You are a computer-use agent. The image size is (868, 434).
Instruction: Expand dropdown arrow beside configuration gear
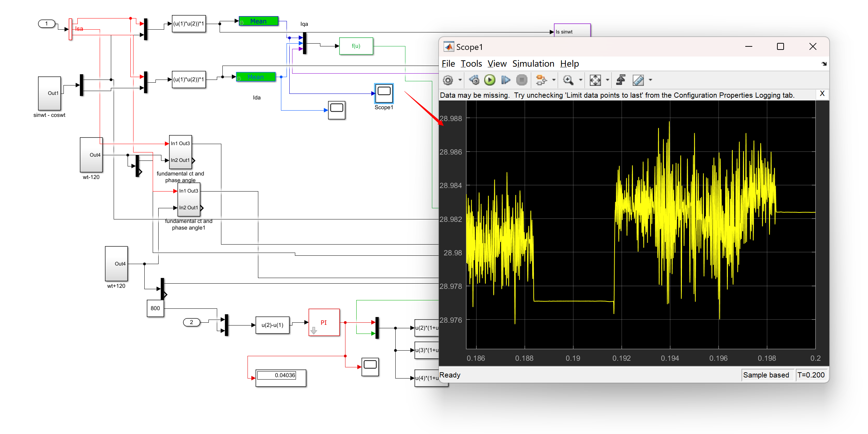coord(460,80)
